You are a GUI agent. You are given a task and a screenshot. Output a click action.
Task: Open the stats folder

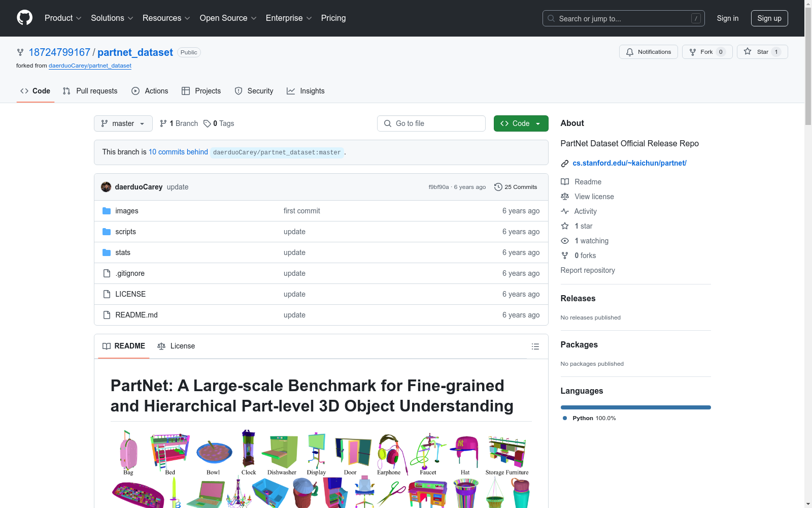tap(123, 252)
